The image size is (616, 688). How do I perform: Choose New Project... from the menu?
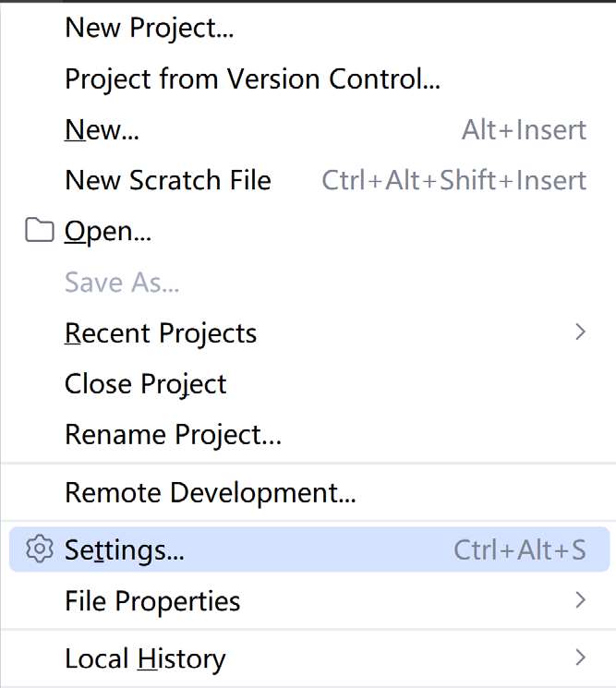149,28
